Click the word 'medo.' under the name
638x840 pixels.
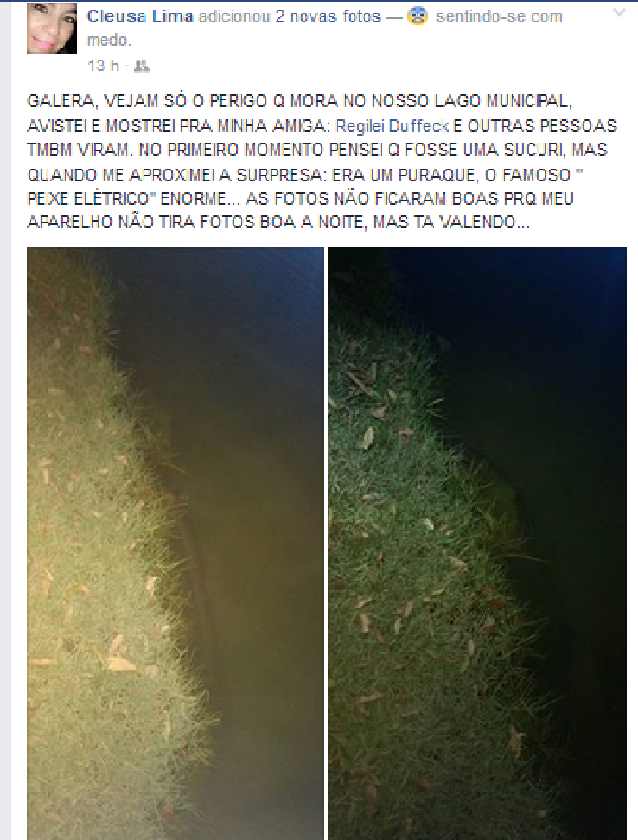[x=109, y=40]
